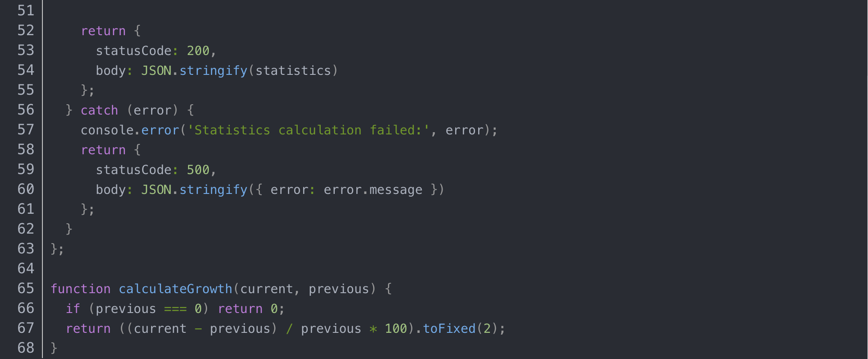Click the statusCode 500 value
Image resolution: width=868 pixels, height=359 pixels.
198,170
